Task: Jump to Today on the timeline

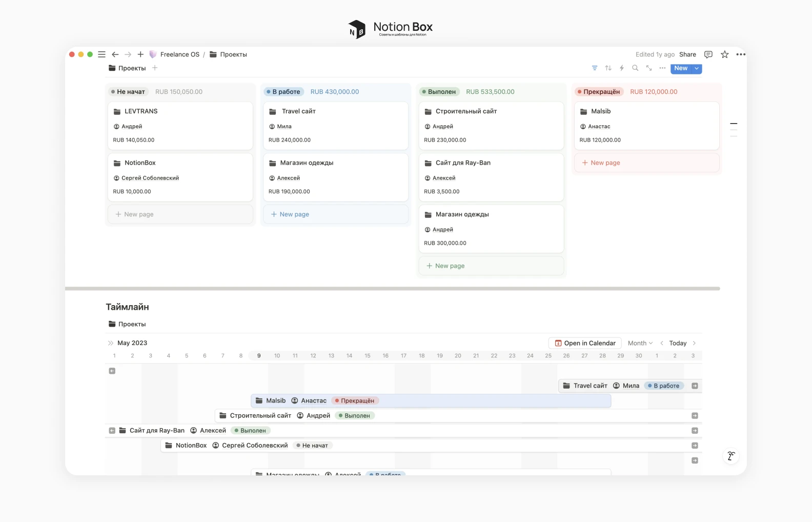Action: pyautogui.click(x=677, y=343)
